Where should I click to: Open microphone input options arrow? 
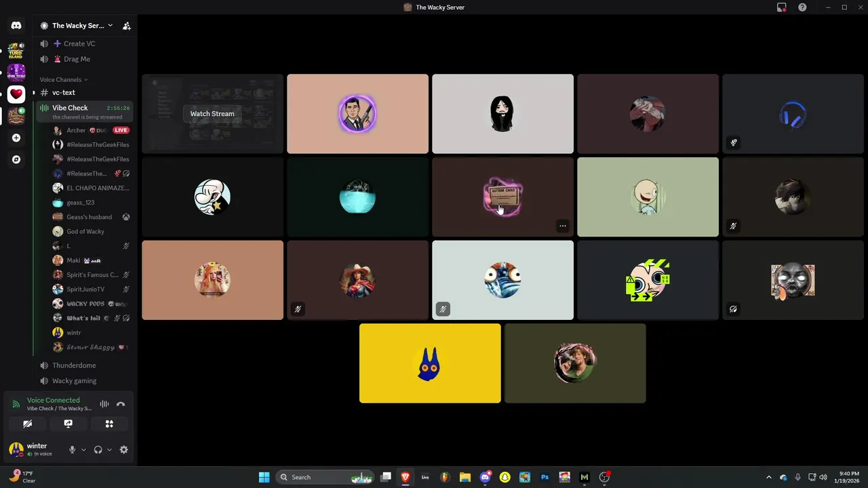83,449
